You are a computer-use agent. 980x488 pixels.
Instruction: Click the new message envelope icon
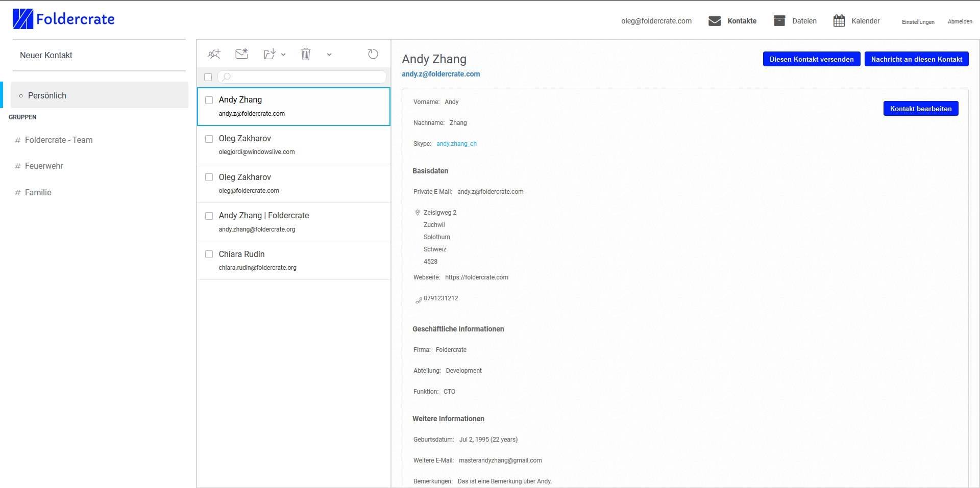(x=241, y=54)
